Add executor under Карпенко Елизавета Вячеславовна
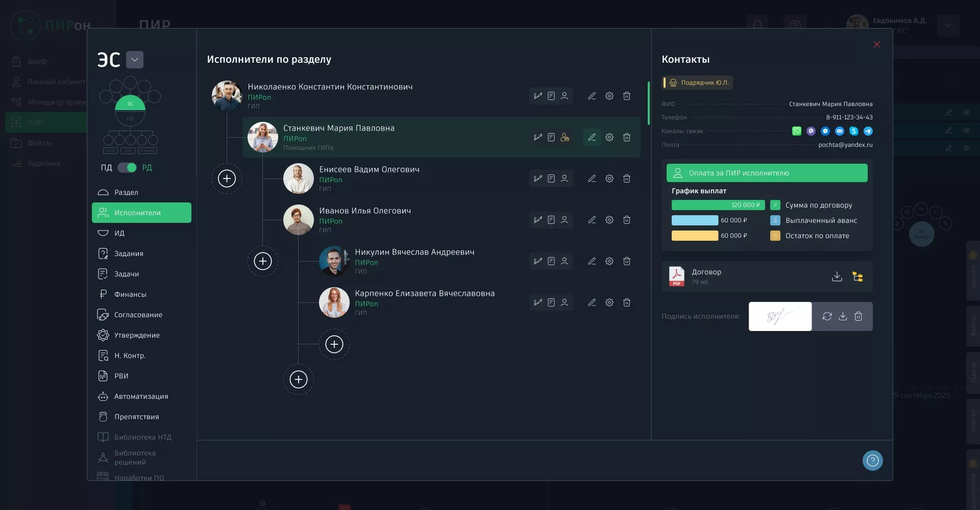Image resolution: width=980 pixels, height=510 pixels. (334, 344)
